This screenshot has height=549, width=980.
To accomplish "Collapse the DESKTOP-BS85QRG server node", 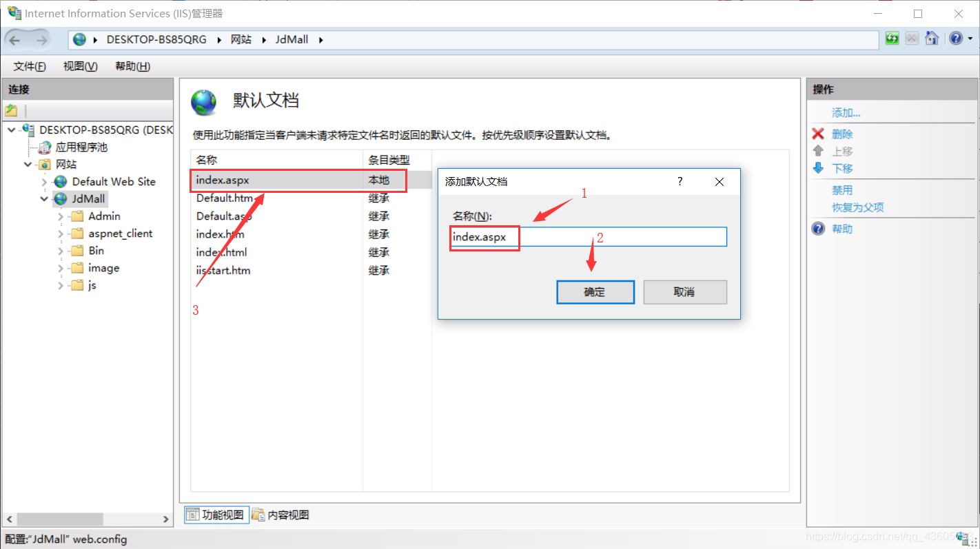I will tap(12, 130).
